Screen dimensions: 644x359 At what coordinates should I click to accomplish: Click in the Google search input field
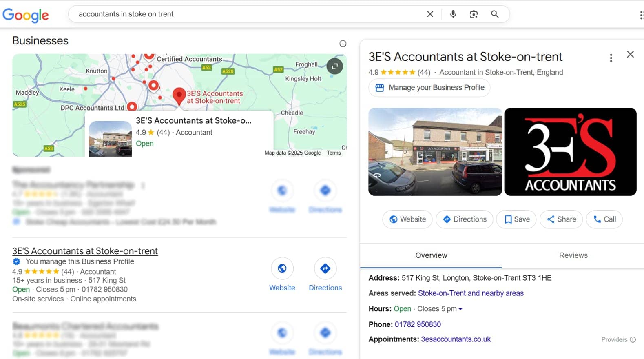(245, 14)
